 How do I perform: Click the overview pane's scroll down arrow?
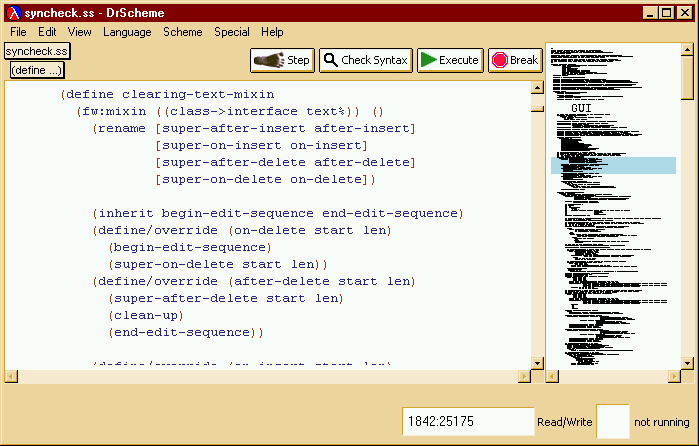(687, 363)
